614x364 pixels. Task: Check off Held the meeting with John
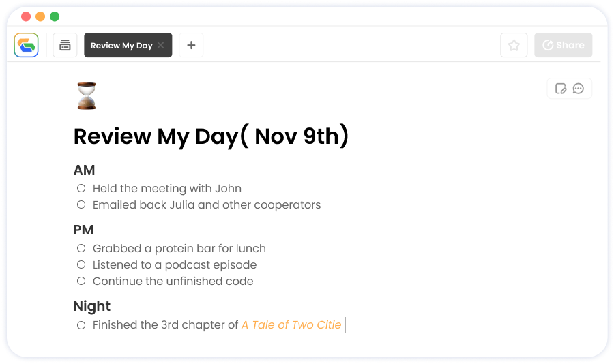click(81, 188)
